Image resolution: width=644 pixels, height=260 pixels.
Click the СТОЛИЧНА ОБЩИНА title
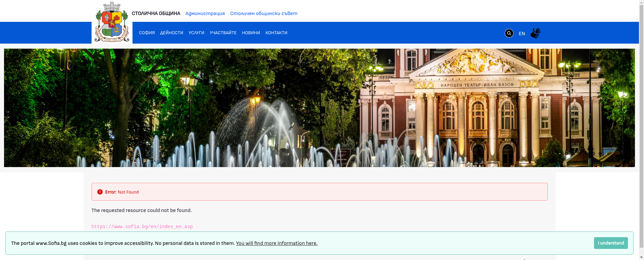click(156, 13)
